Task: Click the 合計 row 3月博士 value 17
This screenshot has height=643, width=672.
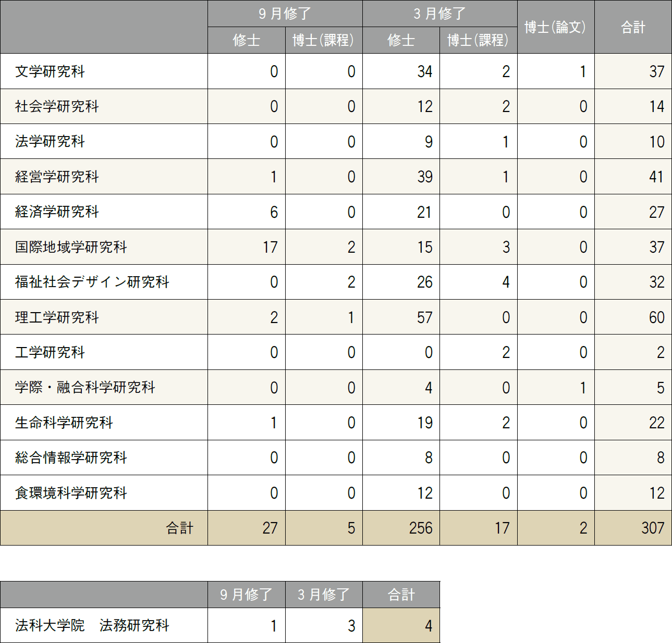Action: pos(503,528)
